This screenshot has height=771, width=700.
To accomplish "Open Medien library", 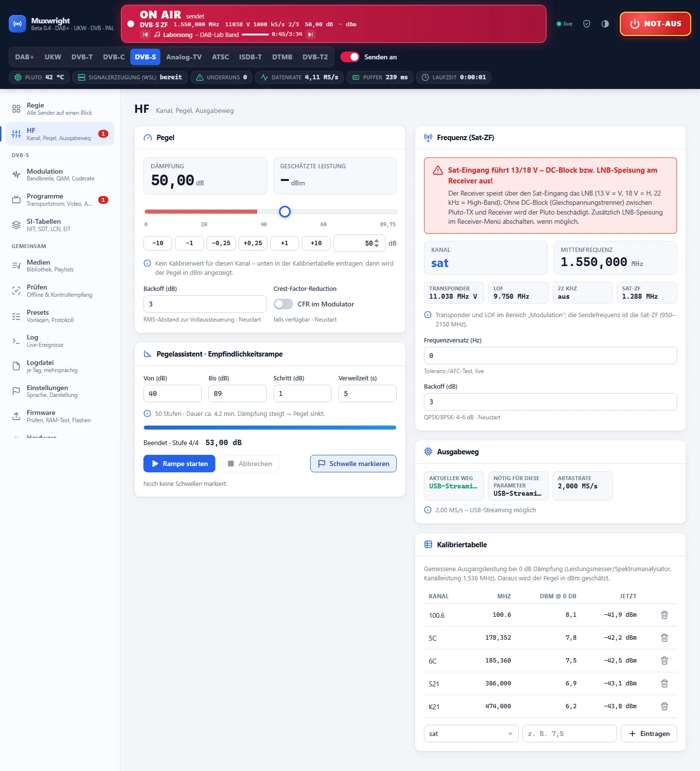I will pyautogui.click(x=60, y=266).
